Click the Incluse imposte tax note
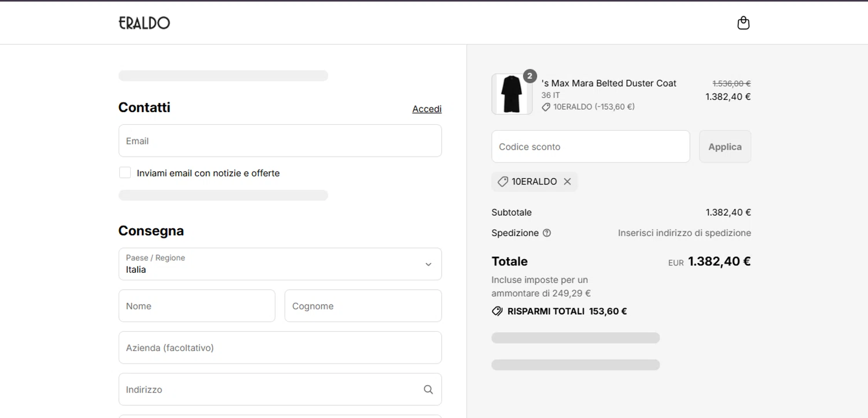The width and height of the screenshot is (868, 418). click(x=541, y=287)
